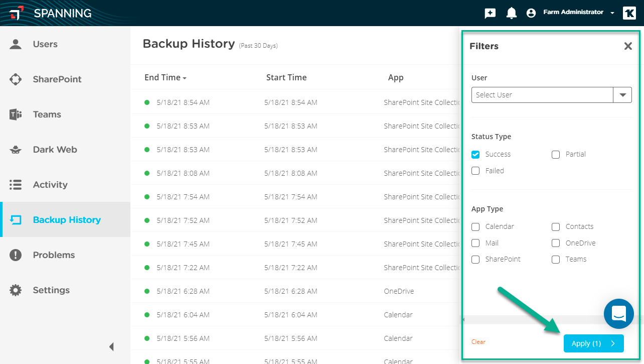Open the Kaseya K app icon
The height and width of the screenshot is (364, 644).
click(x=629, y=13)
